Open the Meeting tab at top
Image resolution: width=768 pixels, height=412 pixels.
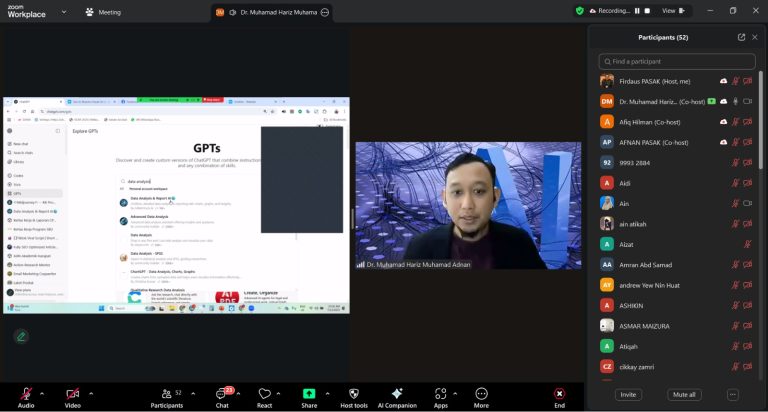tap(103, 12)
